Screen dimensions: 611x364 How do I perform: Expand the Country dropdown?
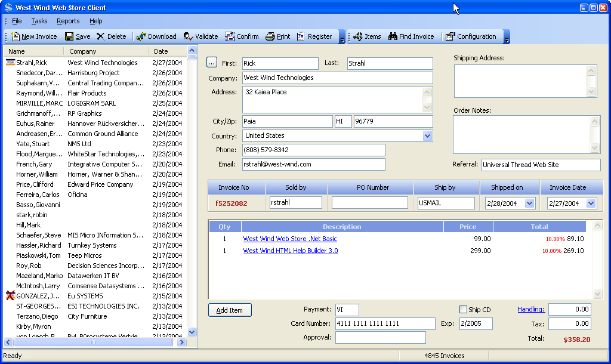click(x=427, y=135)
